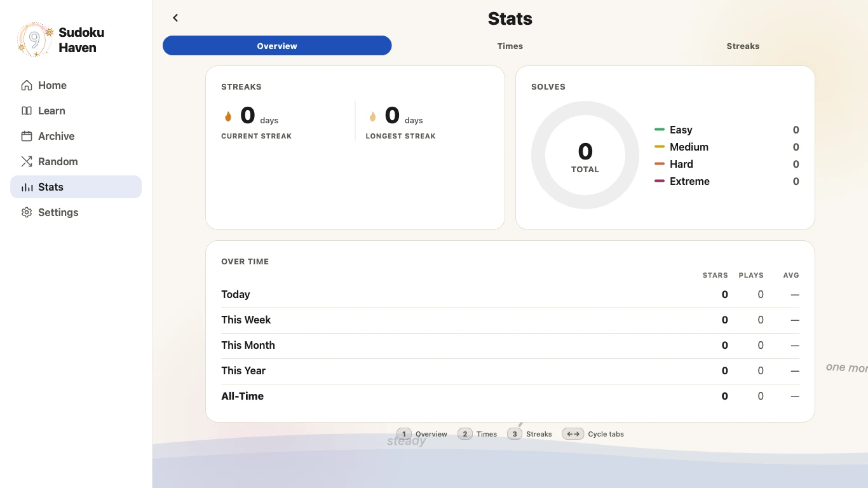Click the AVG column header
This screenshot has height=488, width=868.
coord(791,275)
